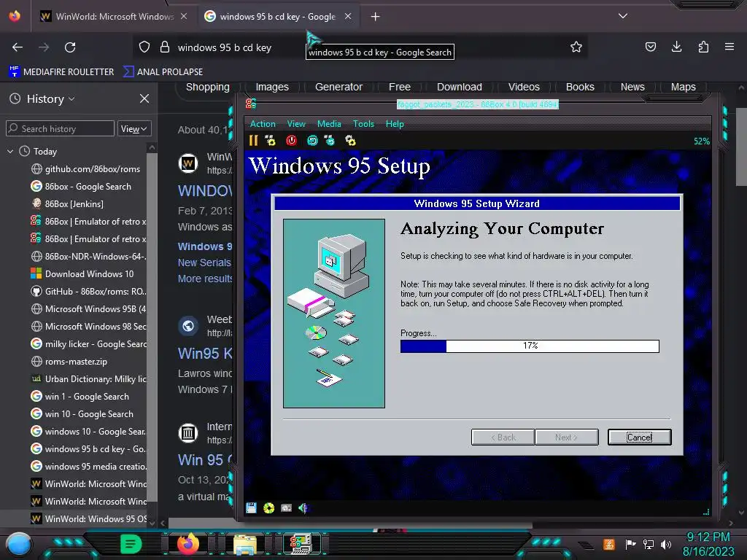
Task: Click the Search history input field
Action: click(60, 128)
